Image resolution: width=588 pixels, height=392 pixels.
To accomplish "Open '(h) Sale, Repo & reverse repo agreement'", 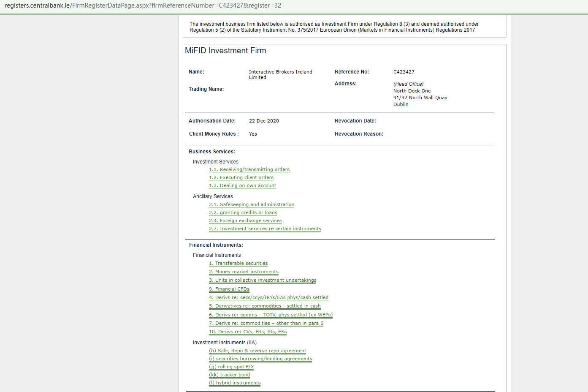I will 257,351.
